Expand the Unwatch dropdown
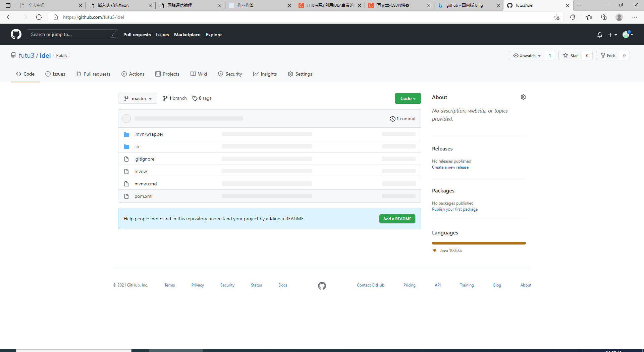The height and width of the screenshot is (352, 644). (x=527, y=55)
